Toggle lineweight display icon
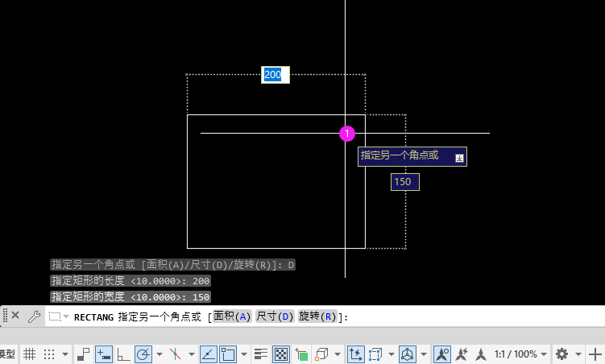Image resolution: width=605 pixels, height=364 pixels. coord(261,354)
